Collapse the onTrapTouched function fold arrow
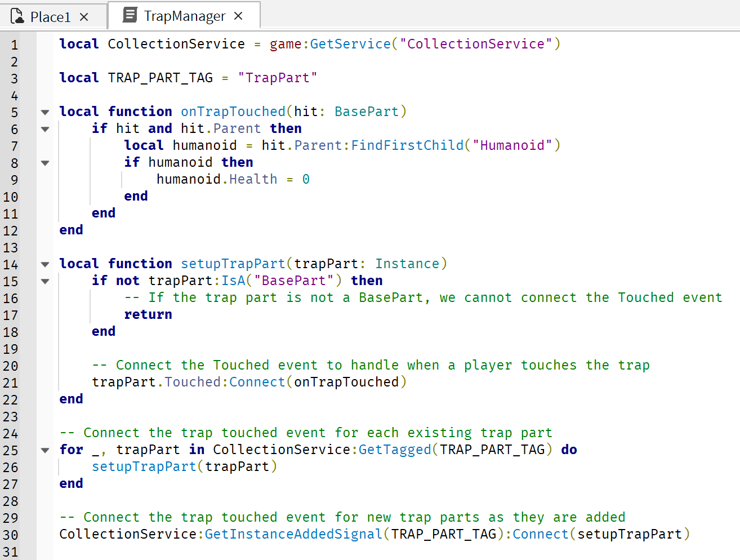This screenshot has width=740, height=560. point(45,112)
